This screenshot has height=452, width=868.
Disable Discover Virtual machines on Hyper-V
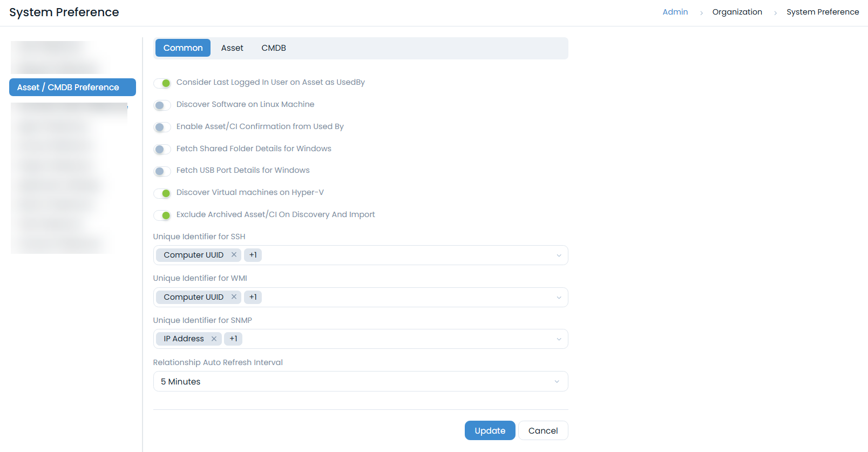(x=162, y=193)
